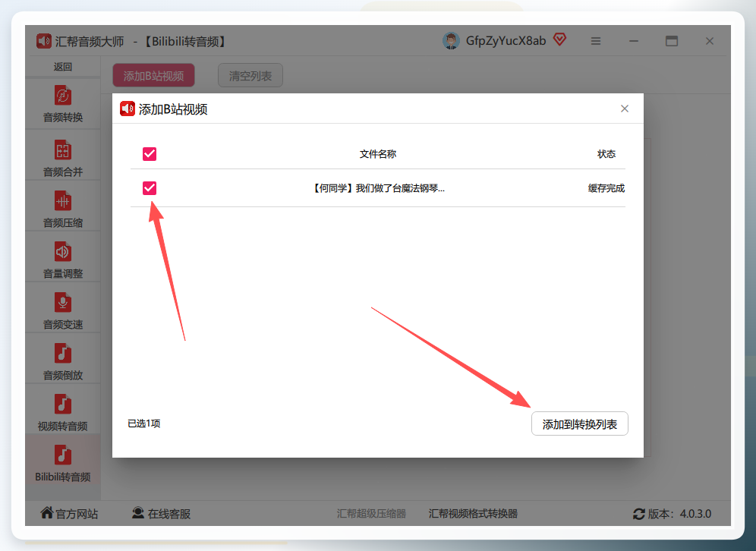This screenshot has height=551, width=756.
Task: Click 添加到转换列表 button
Action: click(580, 423)
